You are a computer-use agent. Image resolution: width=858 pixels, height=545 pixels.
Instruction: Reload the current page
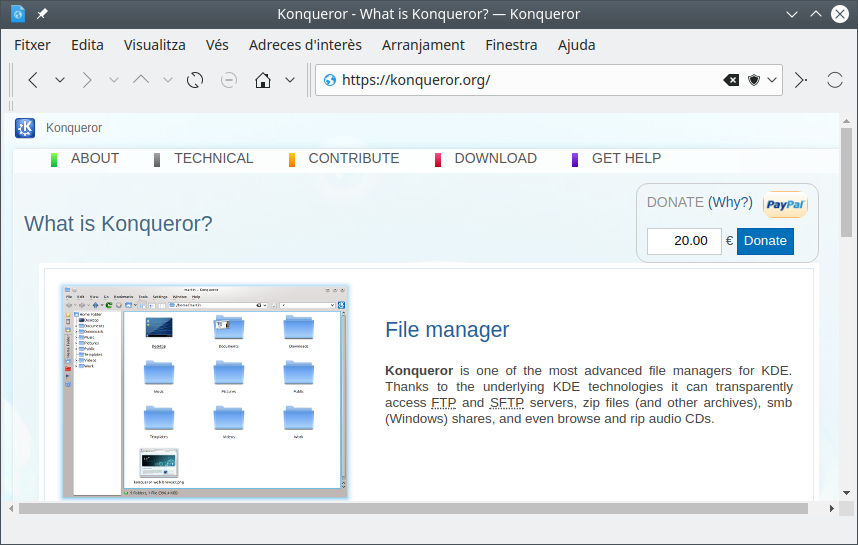195,80
